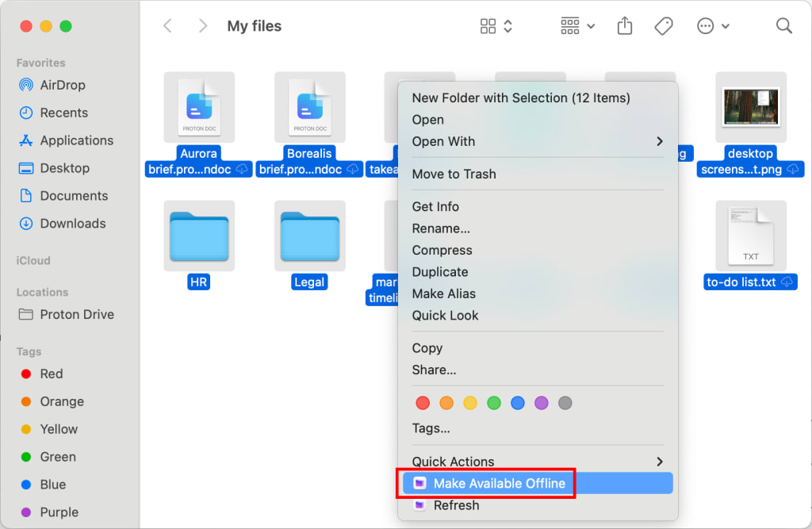Open Search with the magnifying glass icon
This screenshot has height=529, width=812.
783,25
